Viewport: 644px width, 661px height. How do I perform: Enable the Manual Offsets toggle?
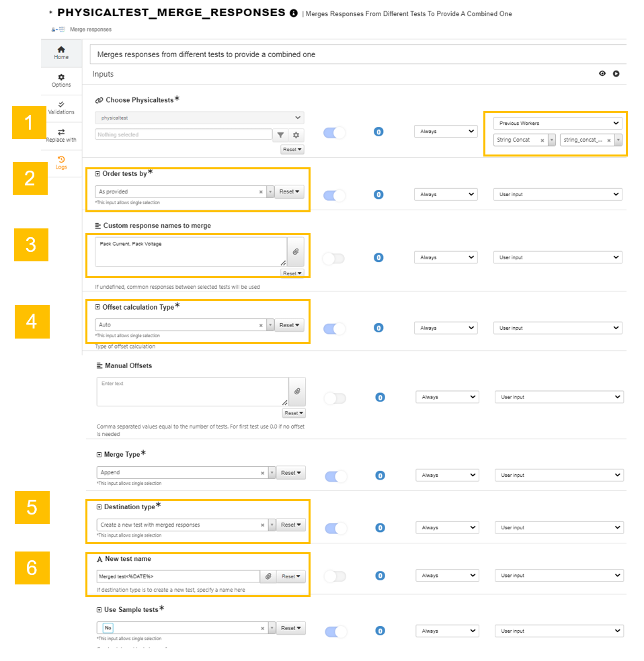pos(335,398)
